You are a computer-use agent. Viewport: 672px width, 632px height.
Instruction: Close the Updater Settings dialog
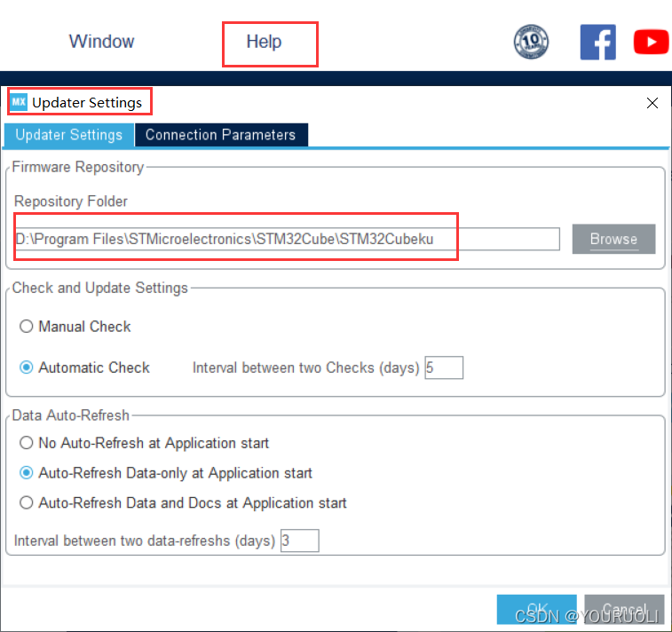(652, 103)
